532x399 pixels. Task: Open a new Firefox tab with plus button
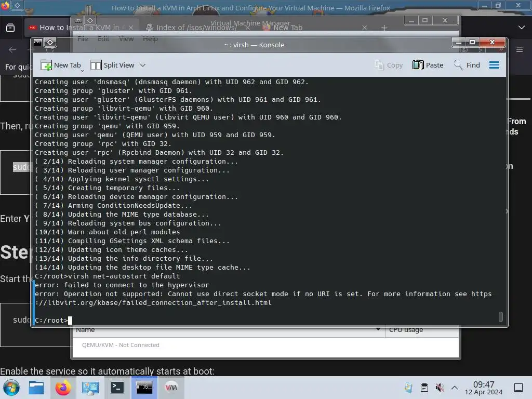(384, 28)
